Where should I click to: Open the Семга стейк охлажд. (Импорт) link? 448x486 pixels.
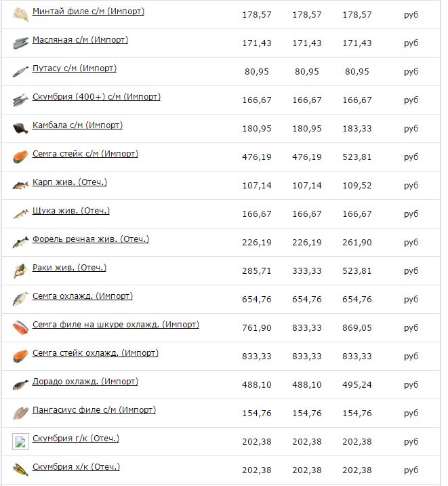(96, 353)
